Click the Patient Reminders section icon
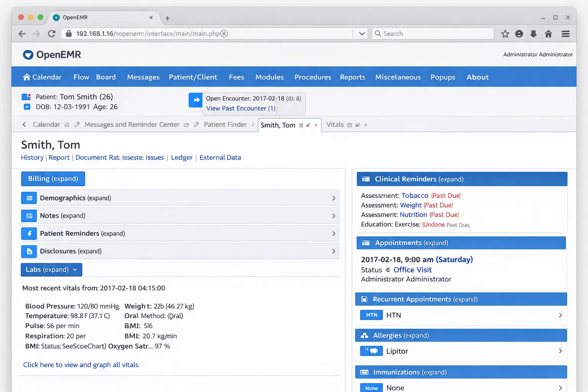The image size is (588, 392). tap(29, 234)
